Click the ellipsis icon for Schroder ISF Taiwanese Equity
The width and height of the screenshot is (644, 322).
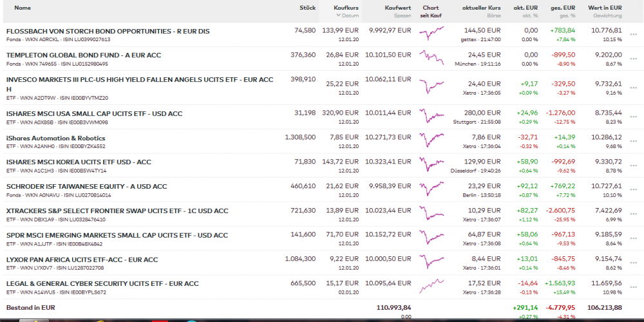633,190
